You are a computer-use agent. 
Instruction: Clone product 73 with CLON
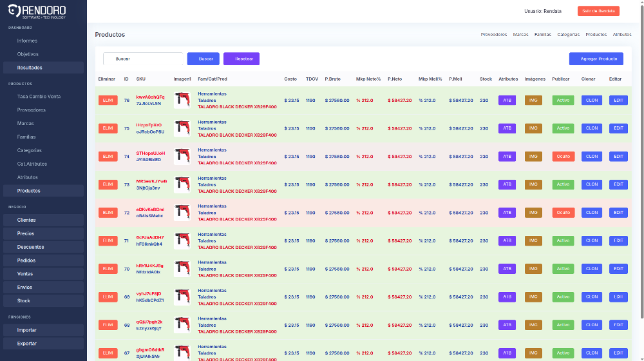pyautogui.click(x=592, y=184)
